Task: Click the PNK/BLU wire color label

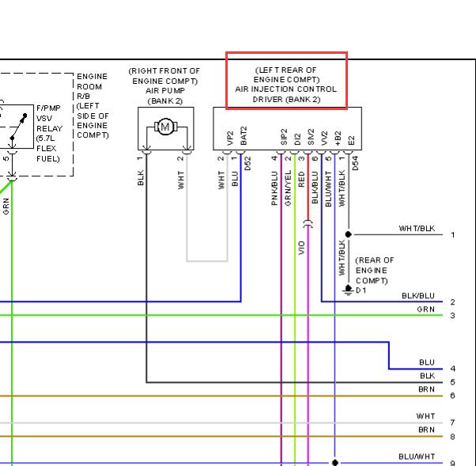Action: point(274,188)
